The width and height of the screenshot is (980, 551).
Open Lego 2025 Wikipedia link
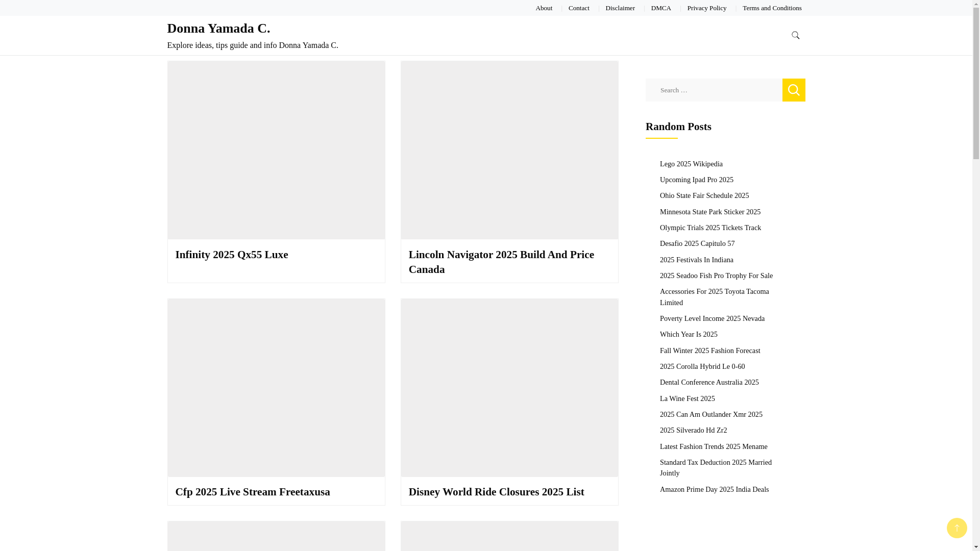(691, 164)
